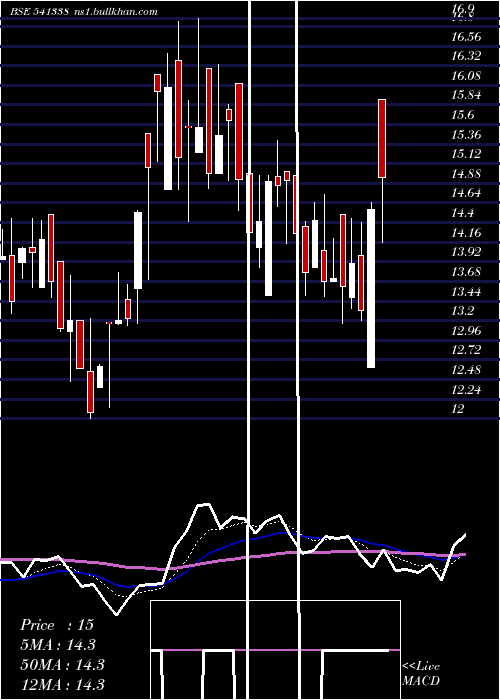Select the 14.16 price axis label
Image resolution: width=500 pixels, height=700 pixels.
(x=466, y=233)
